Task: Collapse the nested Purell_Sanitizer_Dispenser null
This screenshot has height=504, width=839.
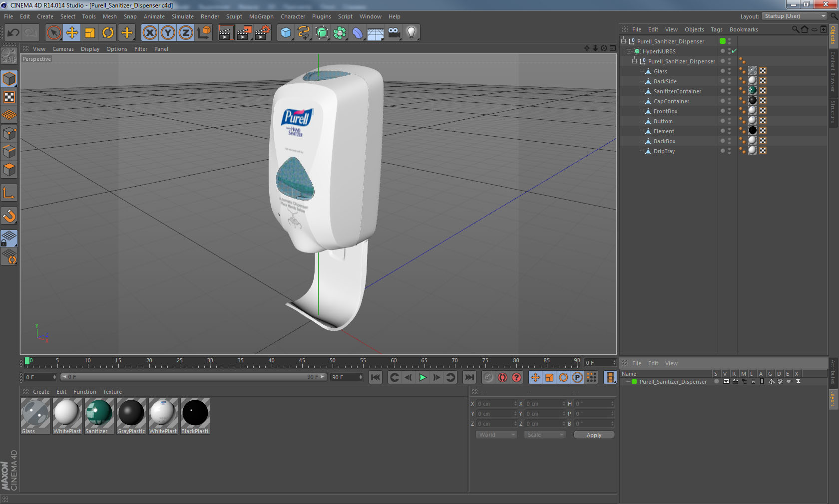Action: [635, 61]
